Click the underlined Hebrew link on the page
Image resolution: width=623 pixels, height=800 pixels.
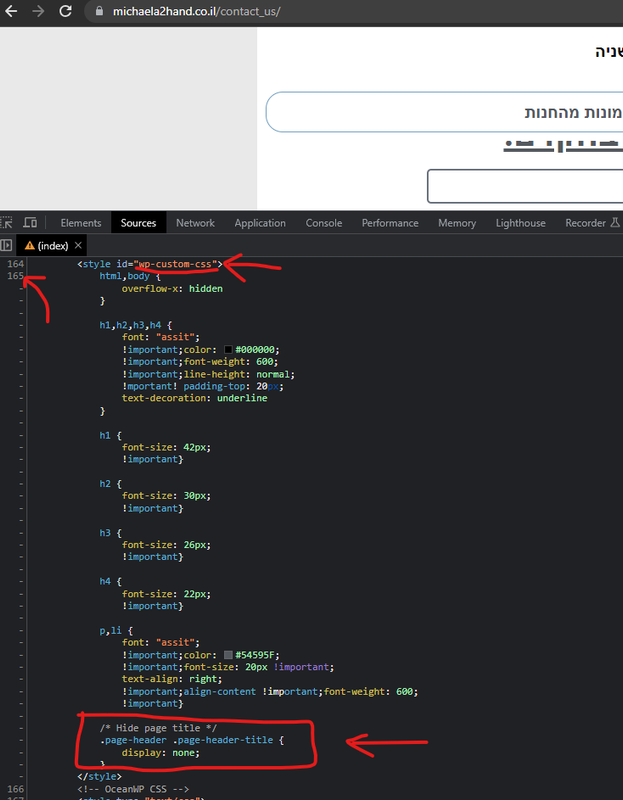tap(563, 145)
